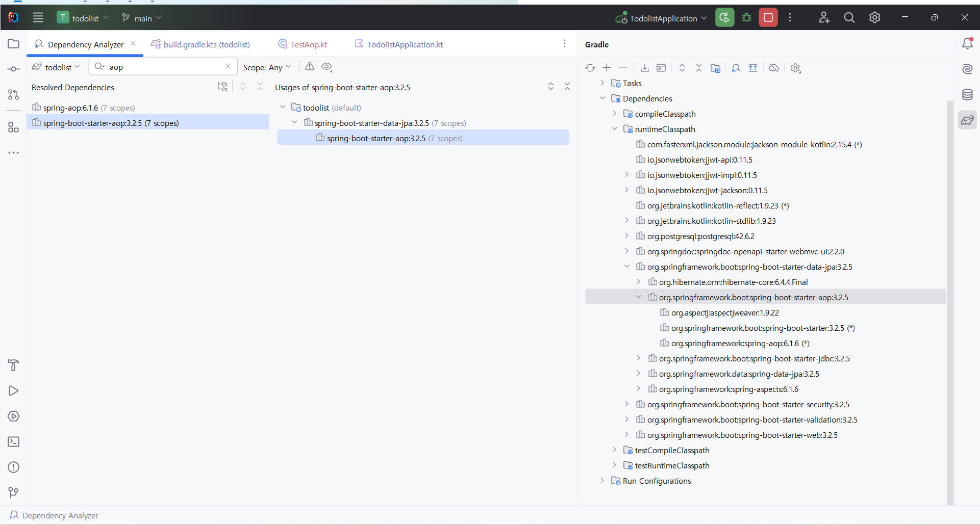Screen dimensions: 980x525
Task: Select org.aspectj:aspectjweaver:1.9.22 in Gradle tree
Action: click(724, 312)
